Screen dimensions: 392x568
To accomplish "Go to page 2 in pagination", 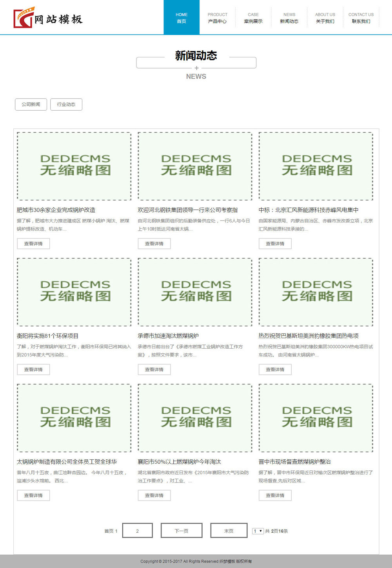I will (138, 531).
